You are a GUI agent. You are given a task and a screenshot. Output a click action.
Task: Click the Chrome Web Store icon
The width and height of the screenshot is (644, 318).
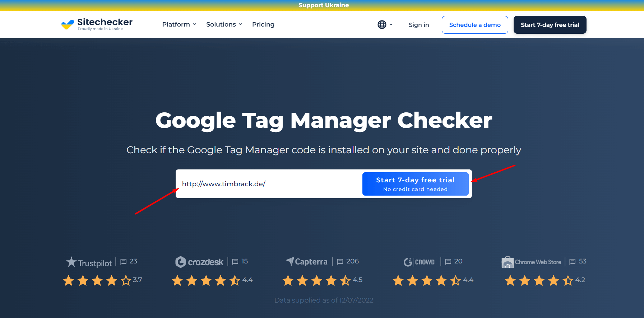[x=508, y=262]
